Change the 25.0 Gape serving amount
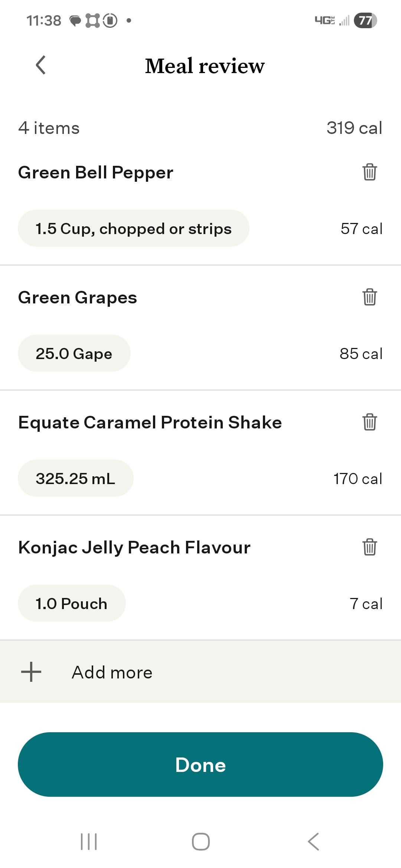 pyautogui.click(x=74, y=354)
